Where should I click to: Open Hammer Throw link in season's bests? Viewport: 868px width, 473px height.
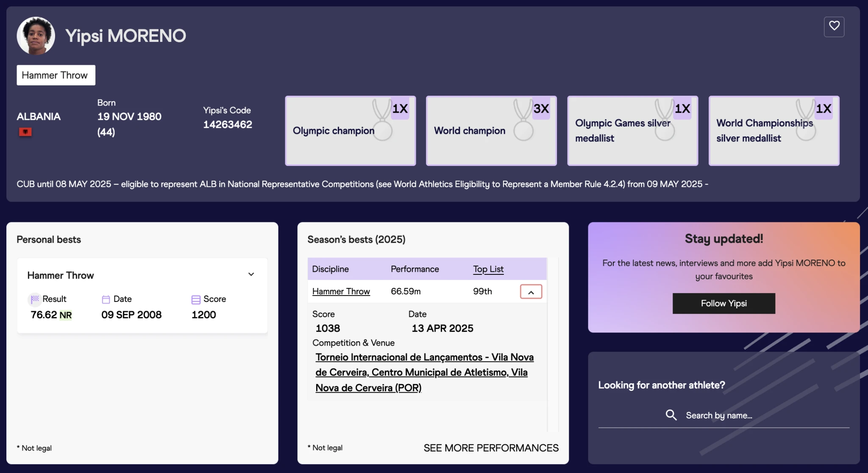tap(341, 291)
